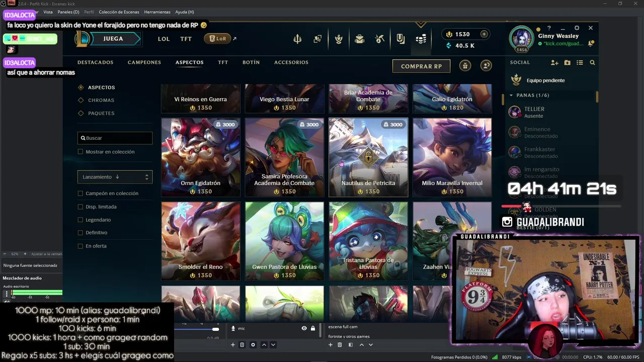Open the LoR launcher dropdown
The image size is (644, 362).
[217, 39]
